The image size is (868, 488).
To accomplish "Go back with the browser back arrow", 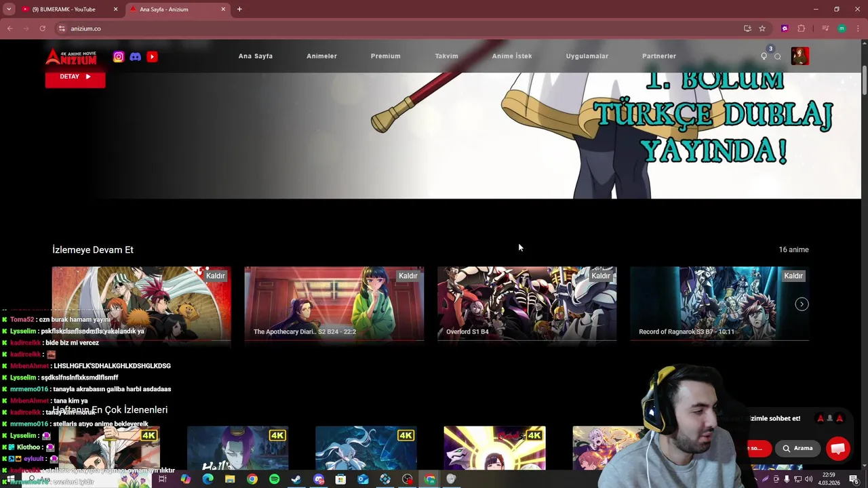I will click(10, 28).
